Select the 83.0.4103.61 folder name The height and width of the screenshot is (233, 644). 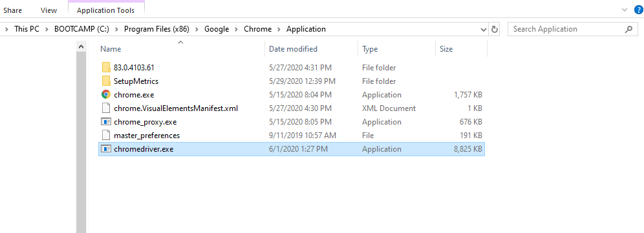tap(134, 67)
